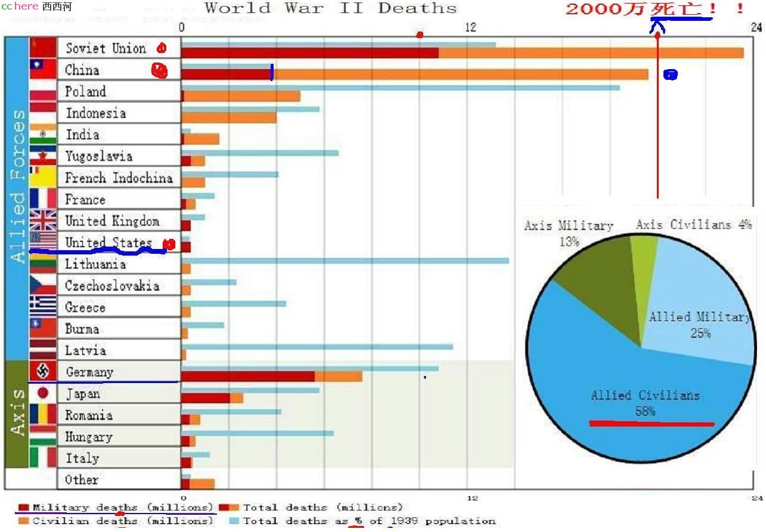Viewport: 766px width, 532px height.
Task: Click the "Hungary" country label
Action: point(89,437)
